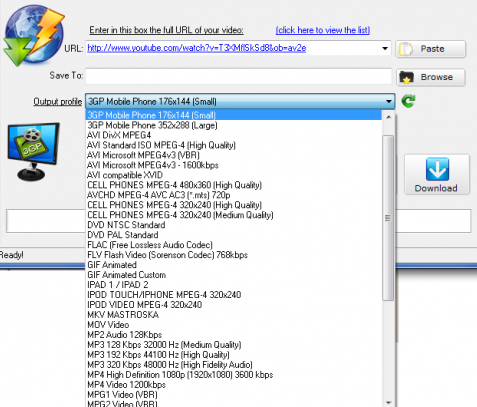Pick FLAC (Free Lossless Audio Codec)

coord(234,245)
